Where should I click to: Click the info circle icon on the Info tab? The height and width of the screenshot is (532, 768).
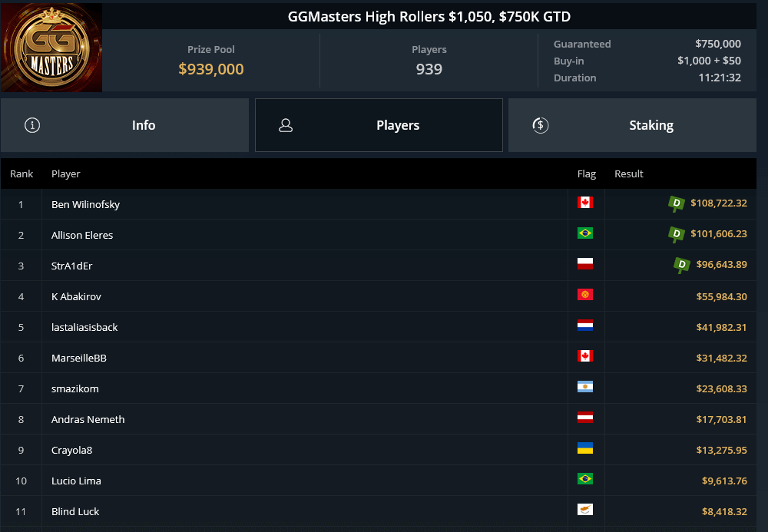point(31,124)
